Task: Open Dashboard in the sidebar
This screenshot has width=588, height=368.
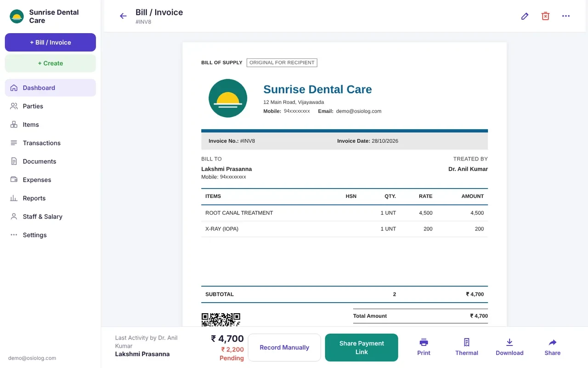Action: pos(51,88)
